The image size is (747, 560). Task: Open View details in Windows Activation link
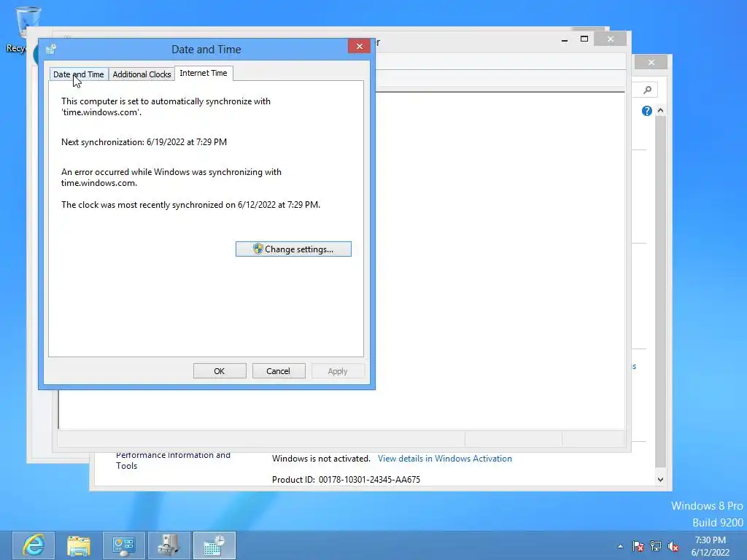coord(445,459)
